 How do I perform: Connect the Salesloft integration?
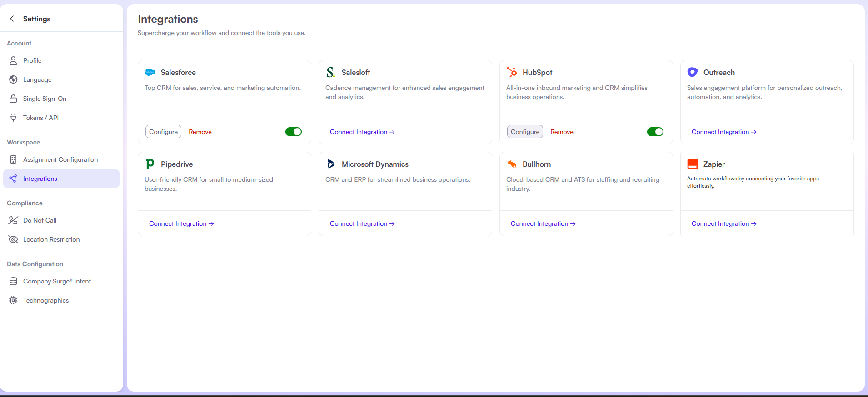pyautogui.click(x=362, y=132)
